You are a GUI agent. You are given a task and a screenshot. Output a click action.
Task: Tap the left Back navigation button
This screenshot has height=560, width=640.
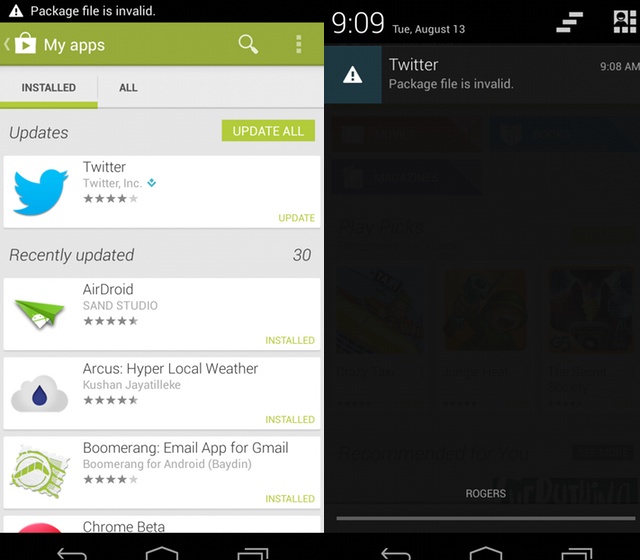point(72,553)
